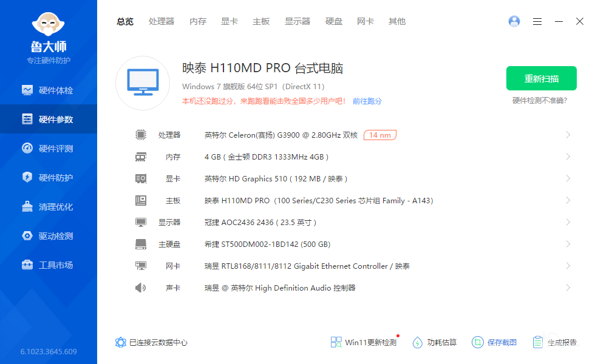Click the 生成报告 clipboard icon

click(x=538, y=342)
